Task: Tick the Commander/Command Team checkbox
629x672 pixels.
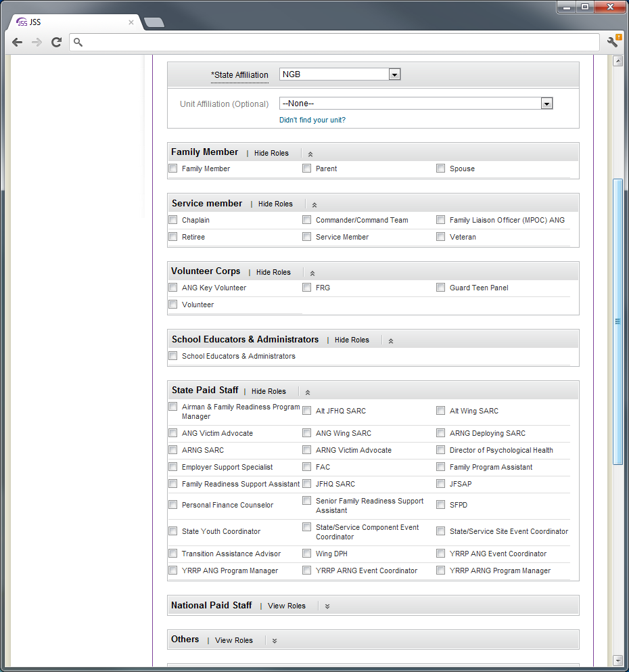Action: point(306,220)
